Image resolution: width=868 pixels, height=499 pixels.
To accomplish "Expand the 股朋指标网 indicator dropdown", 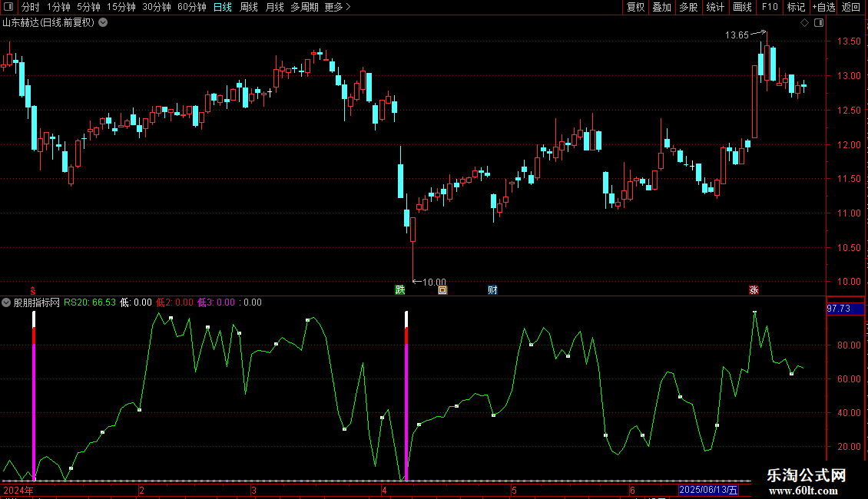I will (x=6, y=302).
